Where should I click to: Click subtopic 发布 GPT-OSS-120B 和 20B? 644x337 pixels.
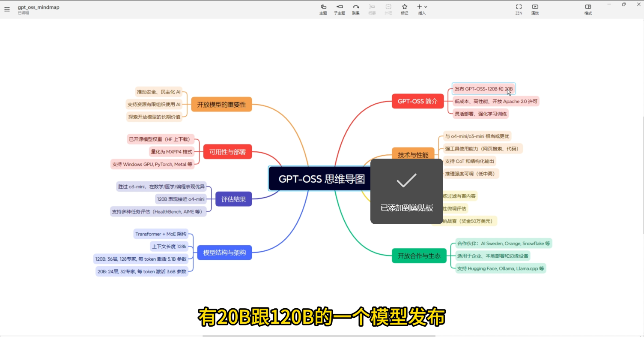click(483, 89)
